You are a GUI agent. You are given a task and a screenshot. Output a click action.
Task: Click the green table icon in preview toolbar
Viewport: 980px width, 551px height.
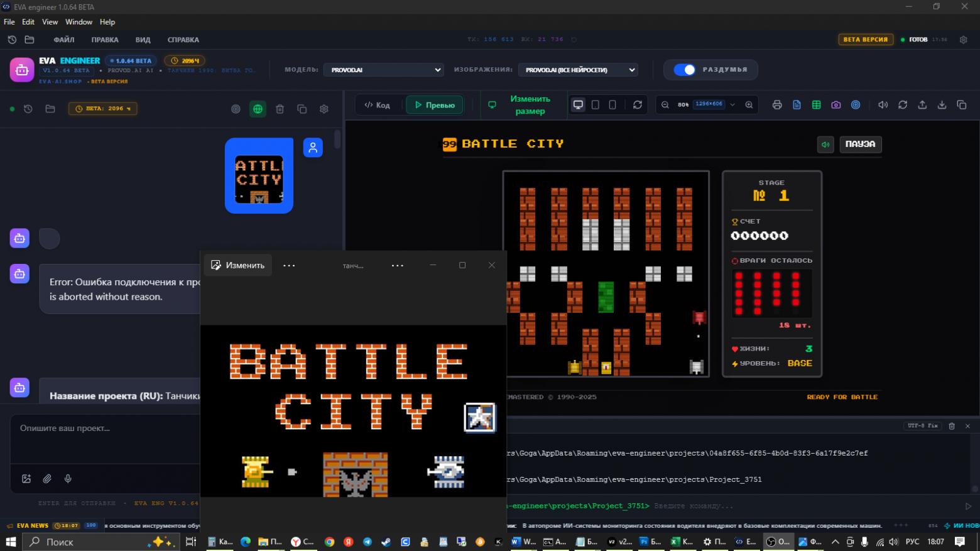pyautogui.click(x=816, y=105)
